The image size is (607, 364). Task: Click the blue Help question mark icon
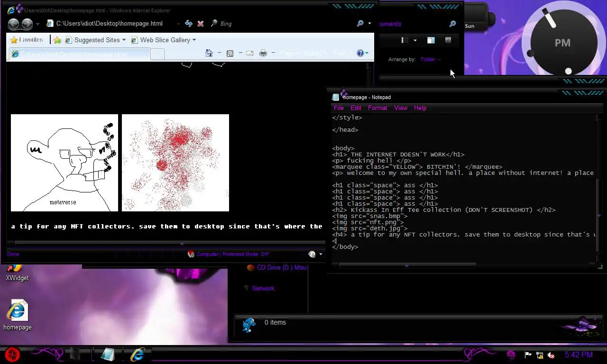360,53
